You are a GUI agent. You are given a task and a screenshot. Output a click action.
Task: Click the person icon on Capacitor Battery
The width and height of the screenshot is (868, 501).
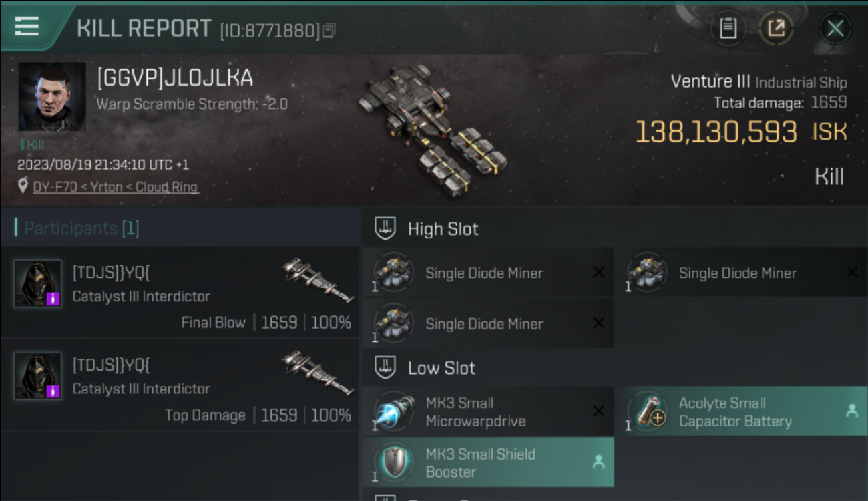(852, 411)
